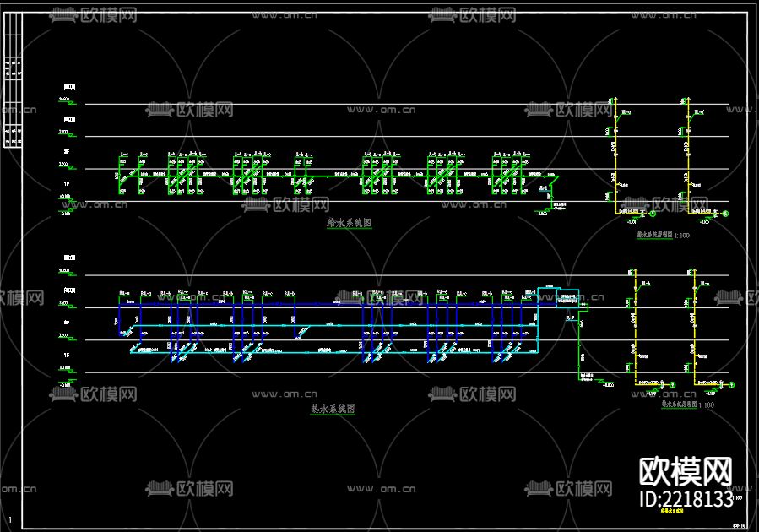
Task: Select the 热水系统图 drawing title
Action: [333, 409]
